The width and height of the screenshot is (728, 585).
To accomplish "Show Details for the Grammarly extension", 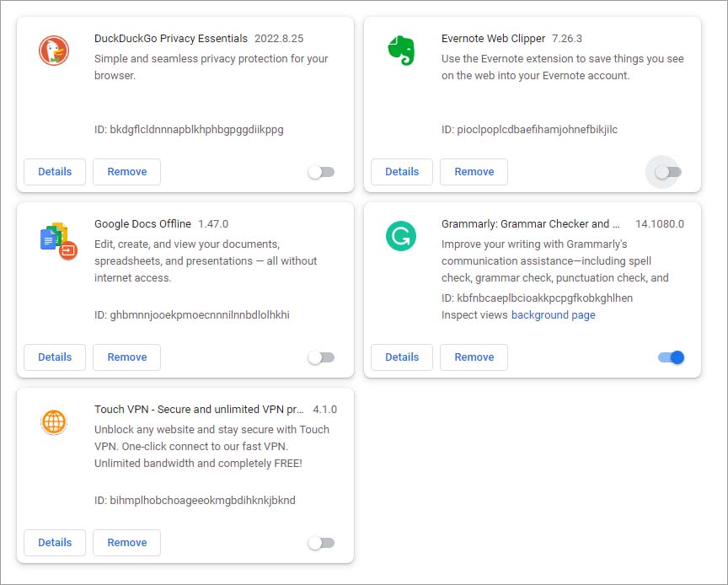I will (402, 357).
